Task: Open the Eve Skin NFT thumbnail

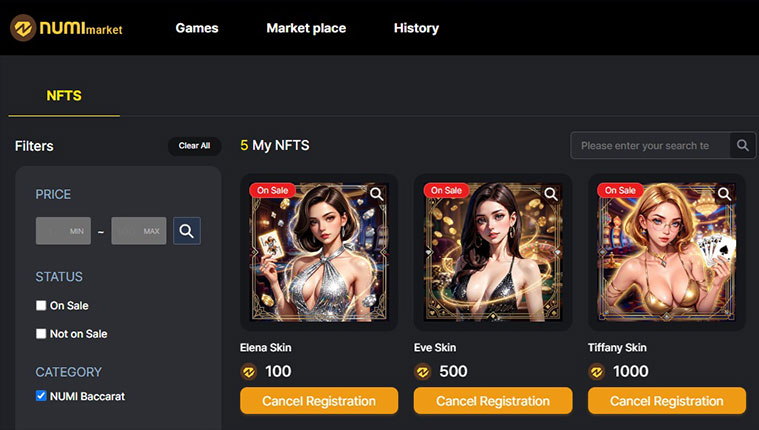Action: pyautogui.click(x=493, y=252)
